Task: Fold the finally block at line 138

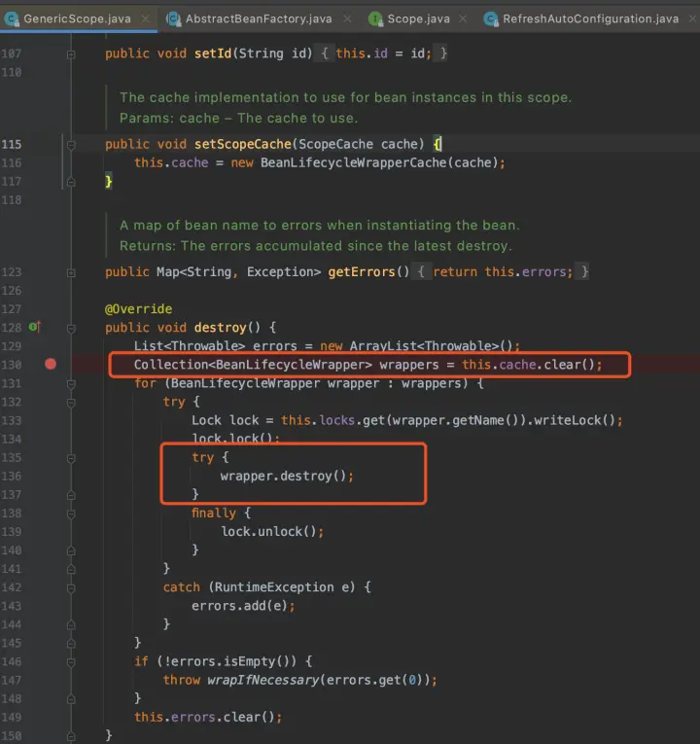Action: click(x=71, y=513)
